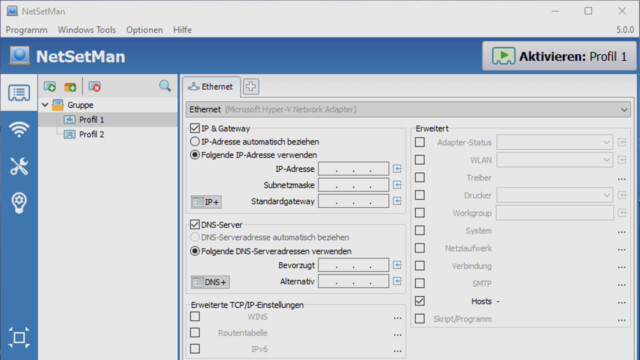Click the Subnetzmaske input field
640x360 pixels.
coord(353,185)
